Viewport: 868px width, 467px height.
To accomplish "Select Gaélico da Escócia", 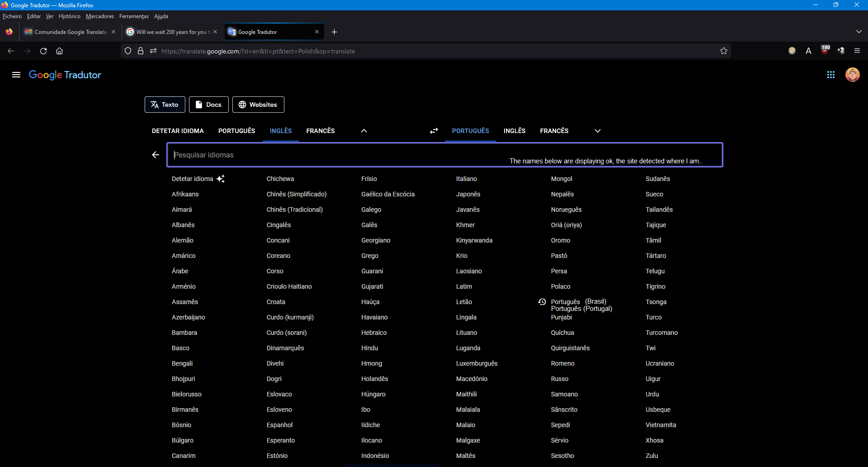I will click(388, 194).
